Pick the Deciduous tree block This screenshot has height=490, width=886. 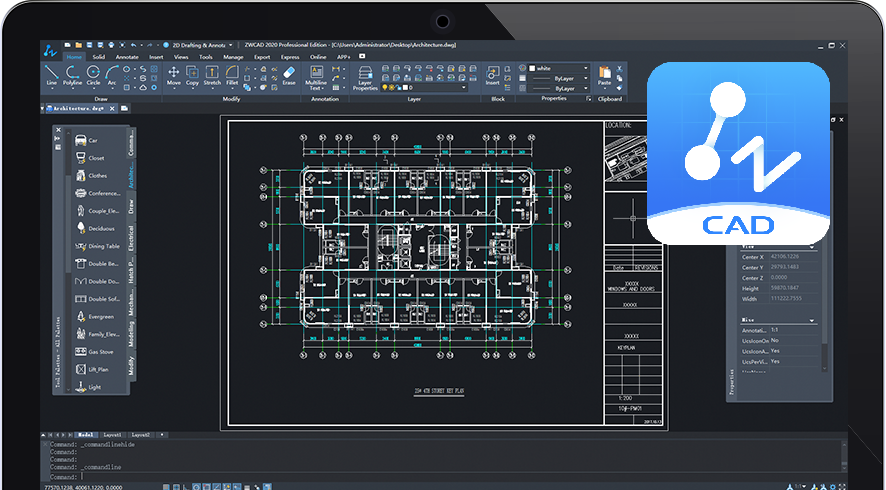(x=95, y=228)
